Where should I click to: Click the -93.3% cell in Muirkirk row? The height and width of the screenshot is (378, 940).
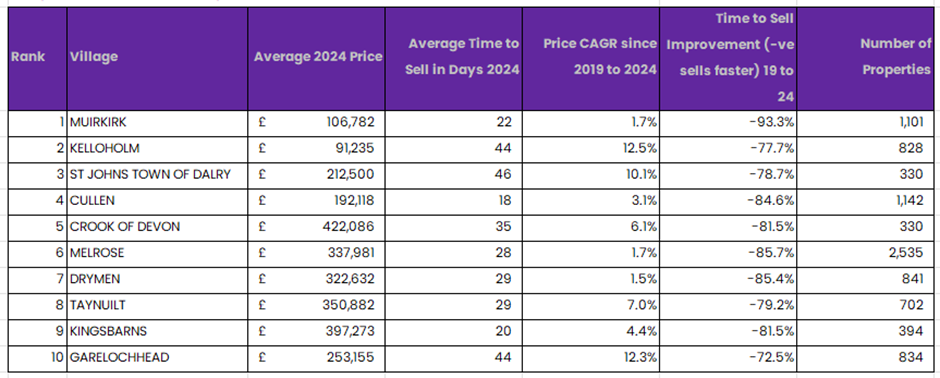(x=728, y=123)
